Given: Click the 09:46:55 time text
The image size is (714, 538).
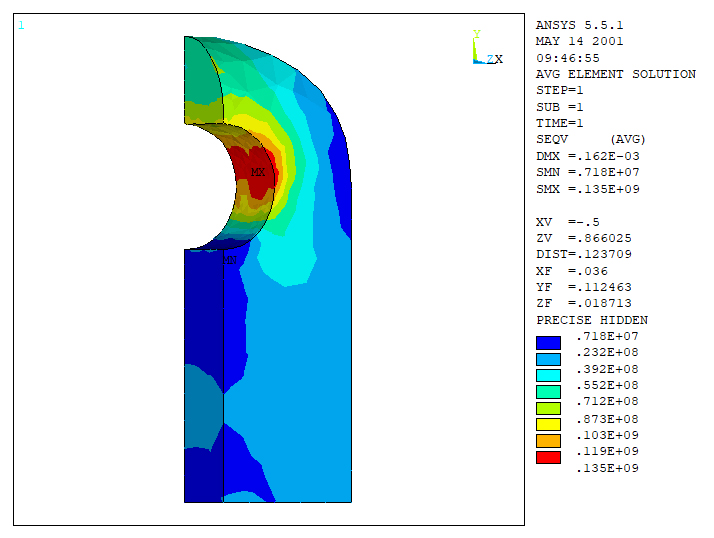Looking at the screenshot, I should click(x=567, y=58).
